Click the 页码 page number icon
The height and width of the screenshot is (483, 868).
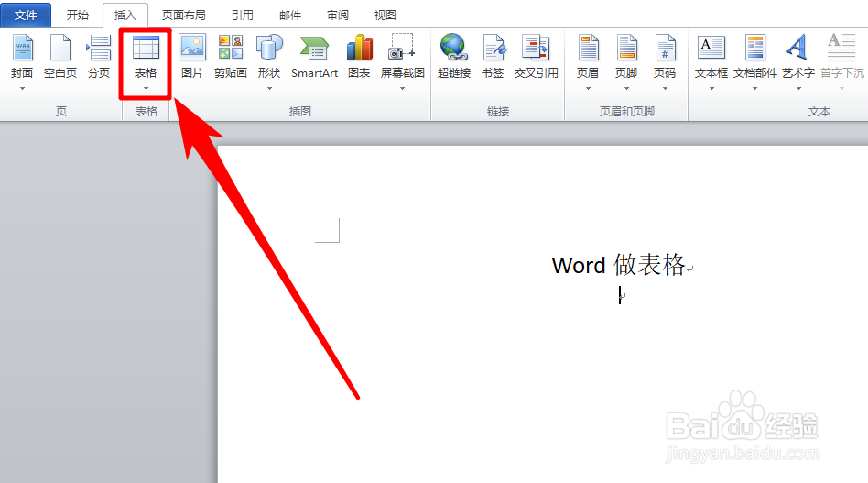(x=665, y=47)
